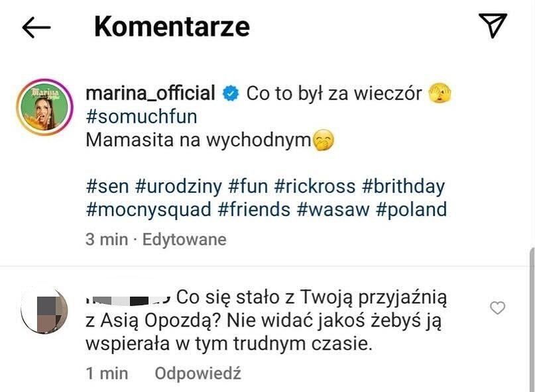Image resolution: width=535 pixels, height=392 pixels.
Task: Reply via the Odpowiedź button
Action: pos(198,373)
